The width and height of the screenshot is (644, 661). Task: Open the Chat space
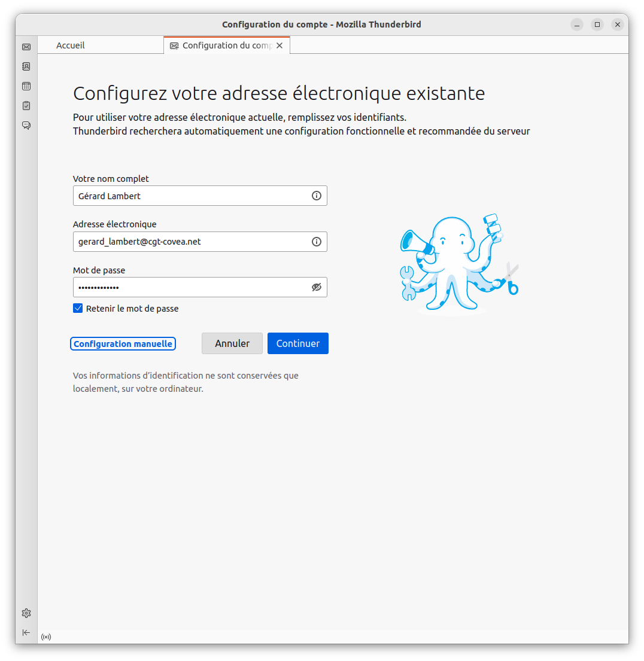point(26,126)
